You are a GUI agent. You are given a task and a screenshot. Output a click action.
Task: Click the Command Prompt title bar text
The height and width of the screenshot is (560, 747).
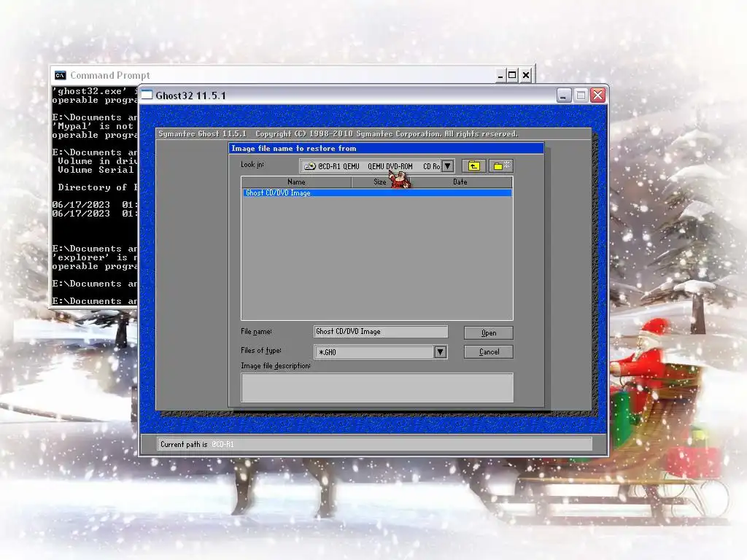click(110, 75)
